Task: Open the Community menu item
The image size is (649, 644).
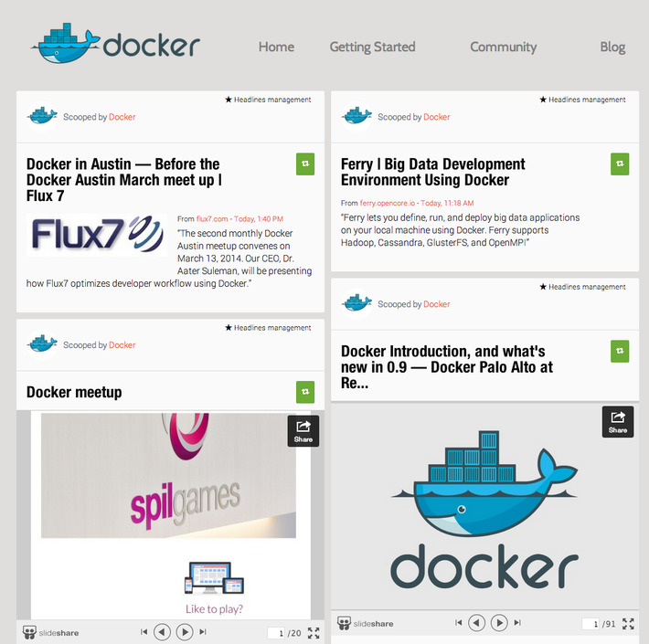Action: [x=503, y=47]
